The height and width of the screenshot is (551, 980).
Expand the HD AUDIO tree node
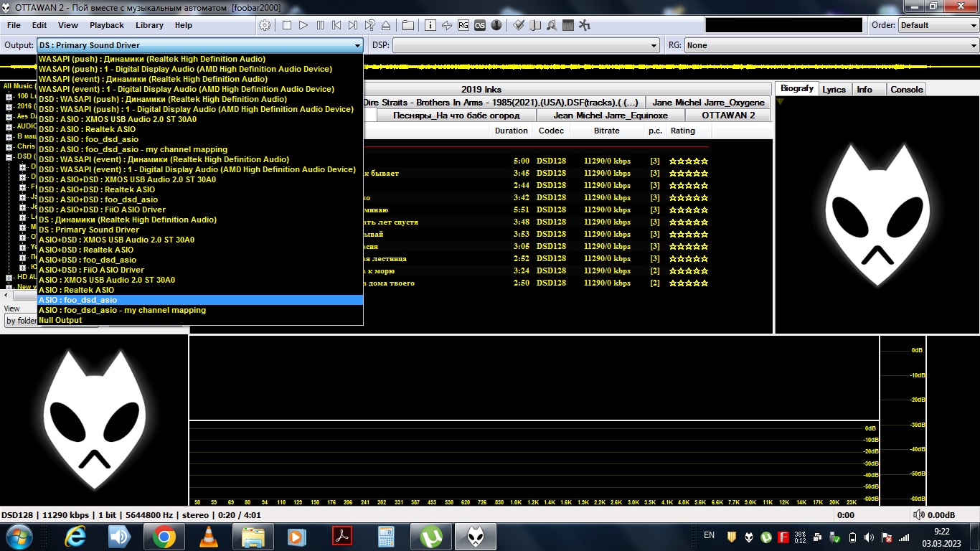pos(9,277)
